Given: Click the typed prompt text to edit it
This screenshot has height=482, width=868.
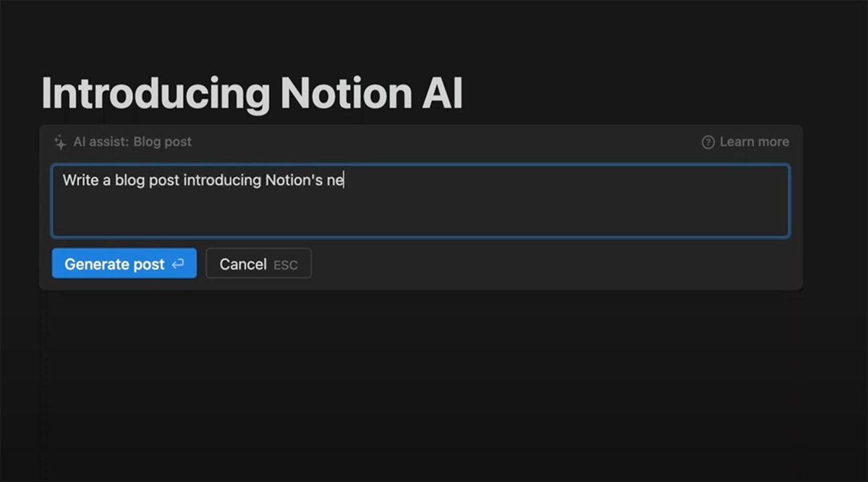Looking at the screenshot, I should (203, 180).
